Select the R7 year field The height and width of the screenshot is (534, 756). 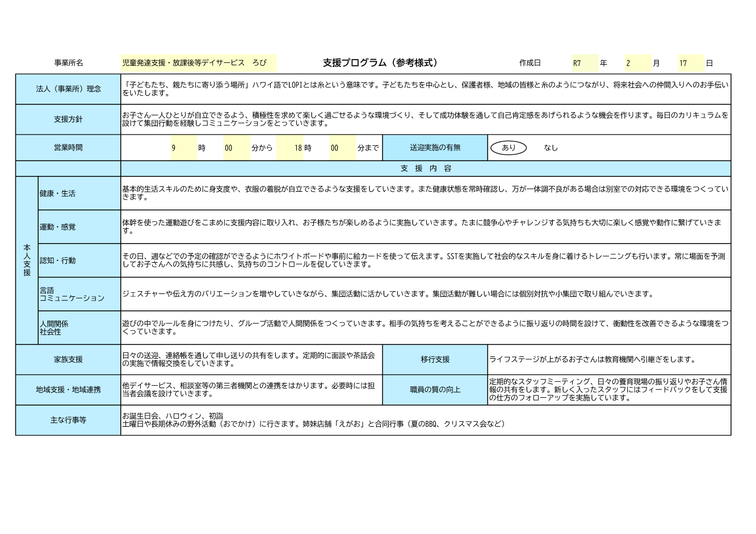585,63
